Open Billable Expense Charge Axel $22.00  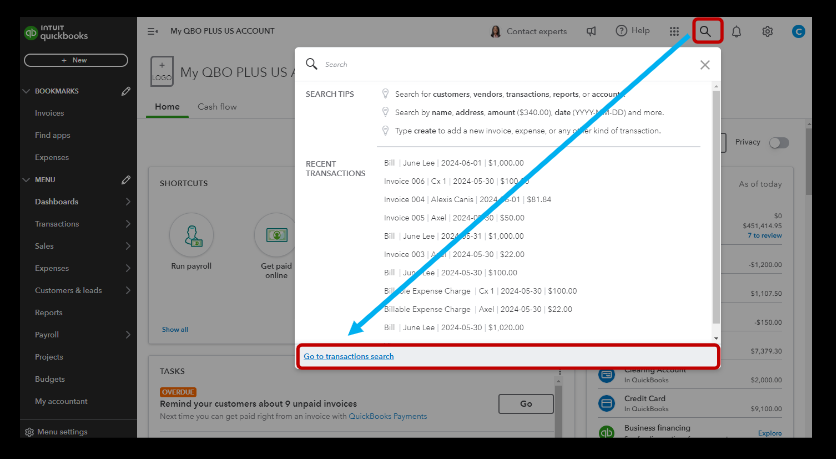(478, 309)
